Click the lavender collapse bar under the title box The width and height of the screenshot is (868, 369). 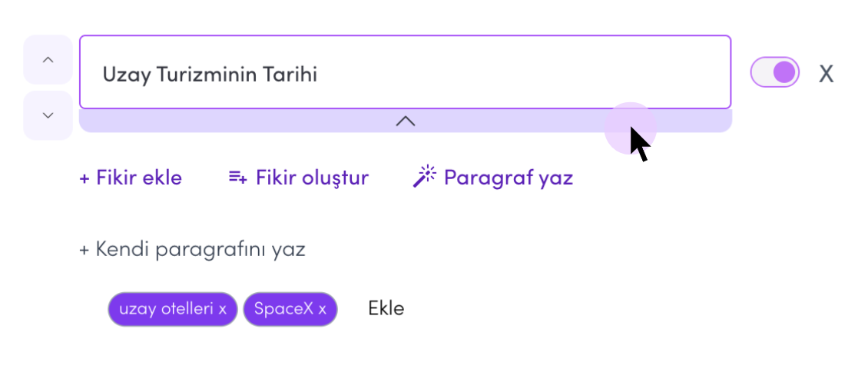tap(406, 121)
